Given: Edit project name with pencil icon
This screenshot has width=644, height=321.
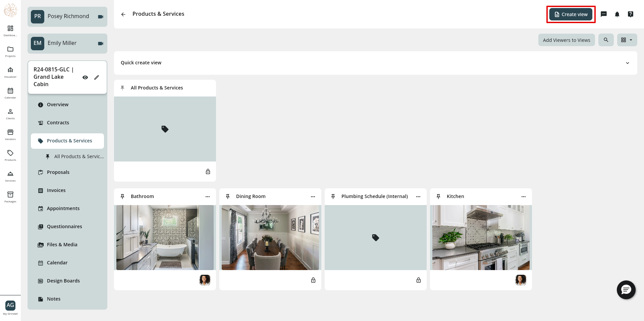Looking at the screenshot, I should [x=97, y=77].
